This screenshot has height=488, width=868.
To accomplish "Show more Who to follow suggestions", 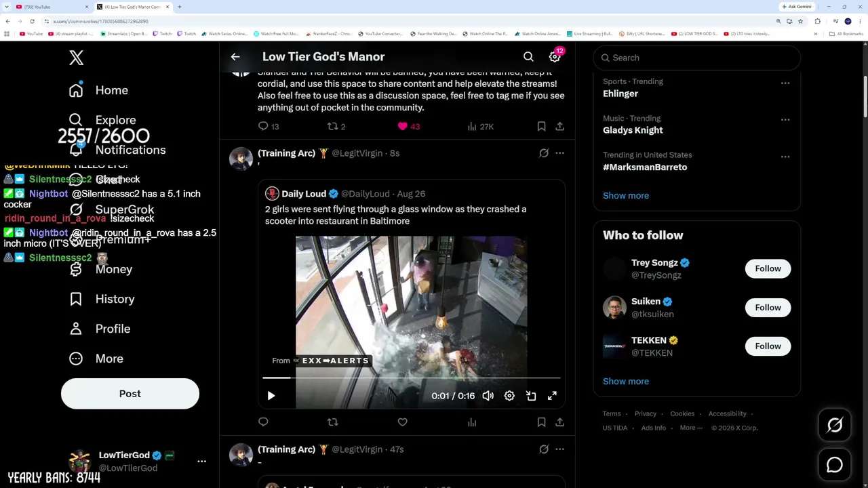I will [626, 382].
